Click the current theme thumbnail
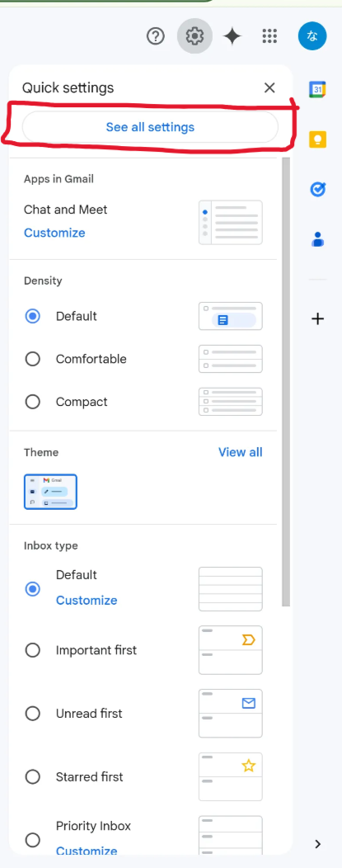The width and height of the screenshot is (342, 868). [x=50, y=492]
